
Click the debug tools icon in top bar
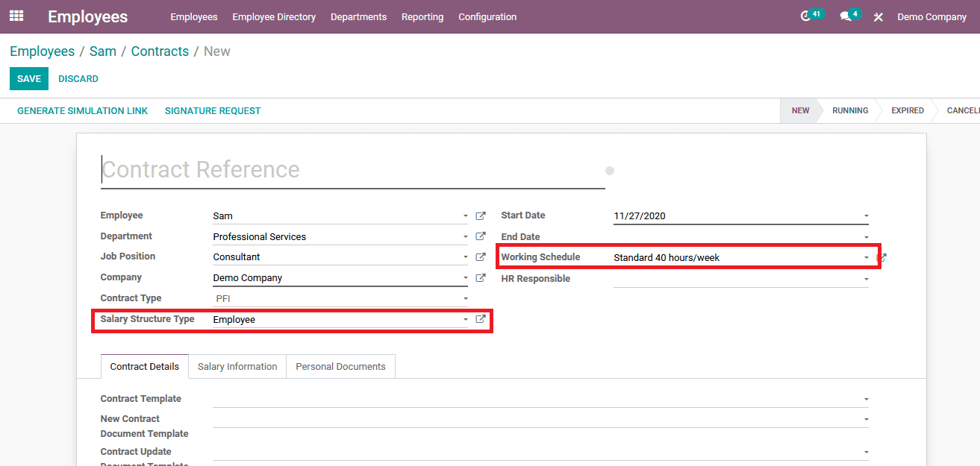tap(878, 16)
